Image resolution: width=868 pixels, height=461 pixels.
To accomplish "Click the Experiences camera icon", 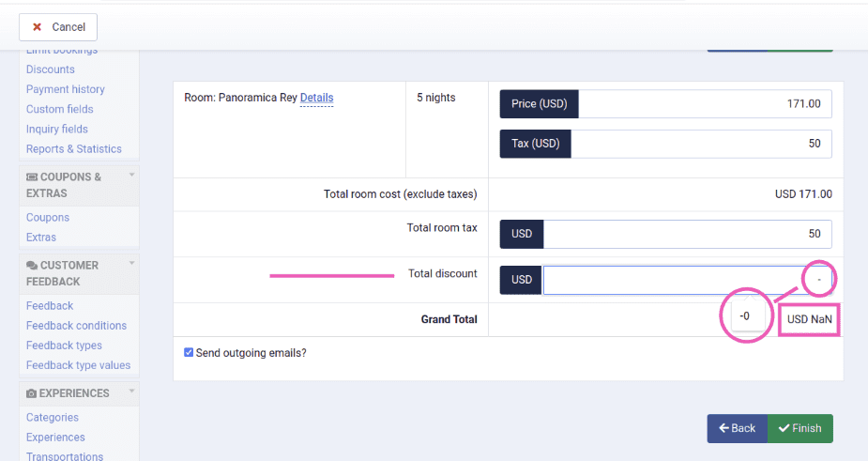I will 32,393.
